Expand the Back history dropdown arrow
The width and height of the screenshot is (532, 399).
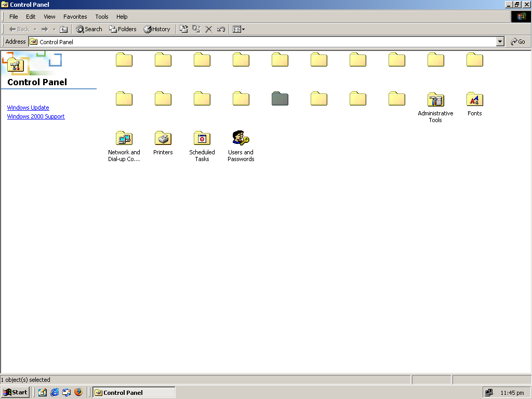[x=35, y=29]
